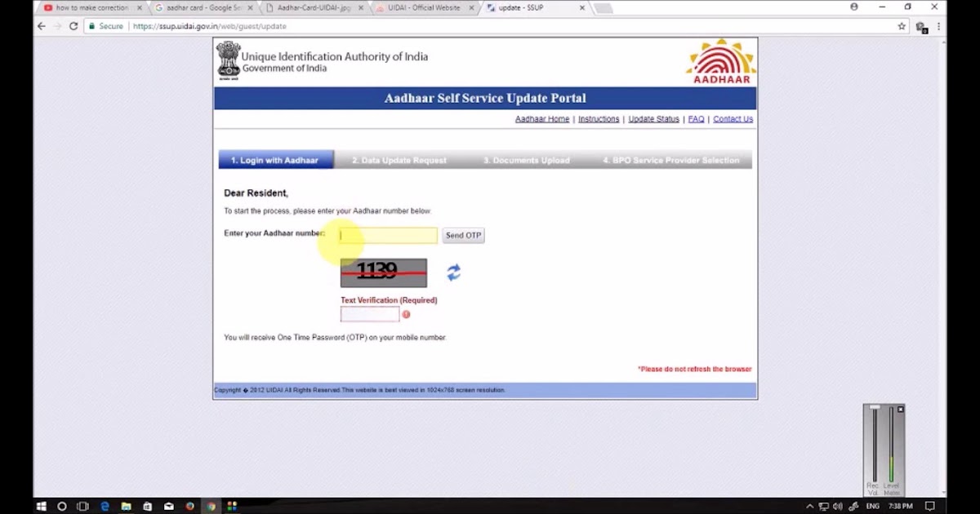Open the colorful grid app on taskbar
This screenshot has height=514, width=980.
pyautogui.click(x=232, y=506)
